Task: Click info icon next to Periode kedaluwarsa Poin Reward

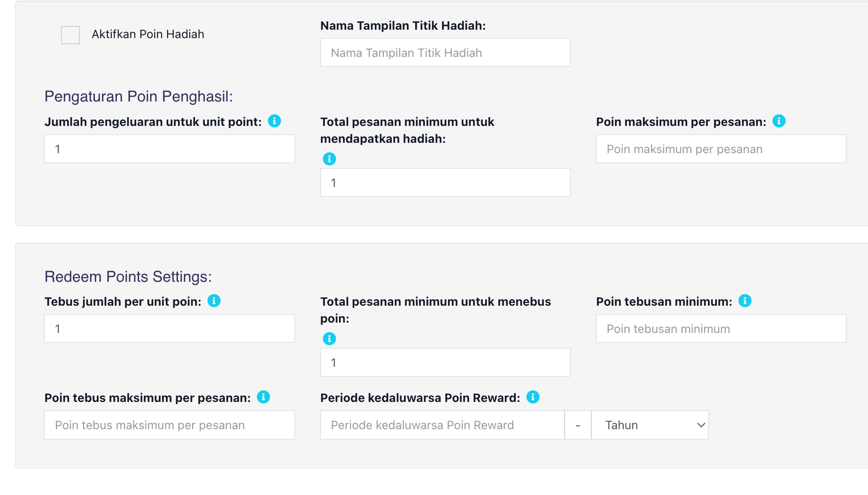Action: (533, 397)
